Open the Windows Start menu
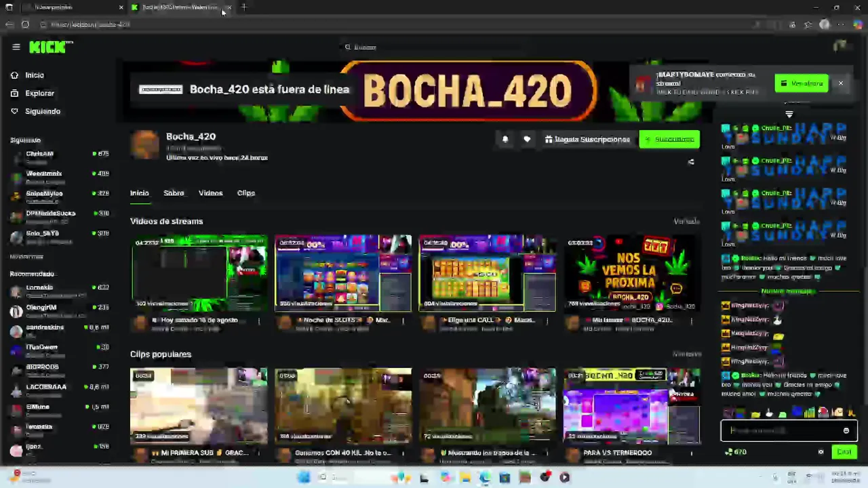 click(304, 477)
